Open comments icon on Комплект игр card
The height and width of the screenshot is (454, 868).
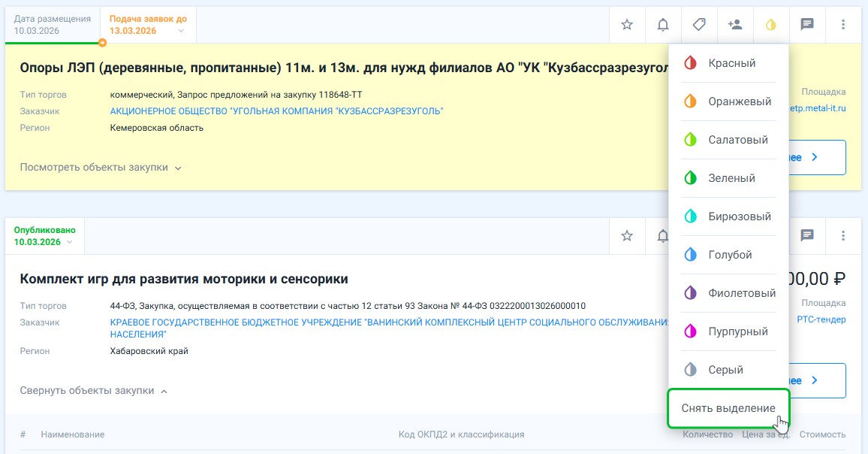click(807, 236)
